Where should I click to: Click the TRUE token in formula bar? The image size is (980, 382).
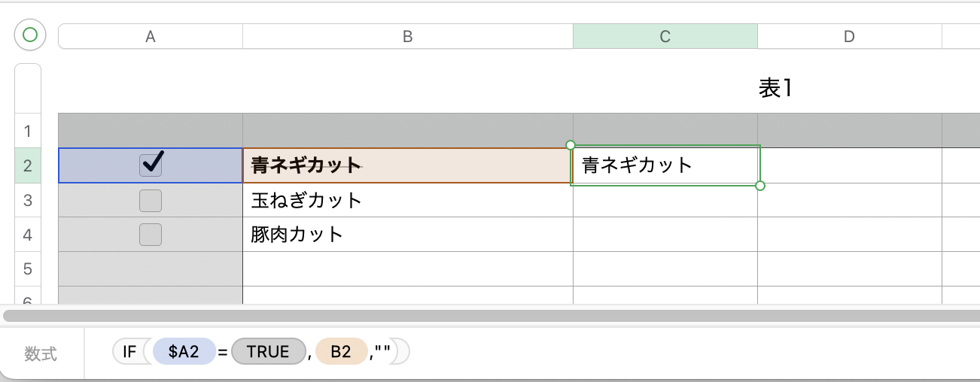267,352
